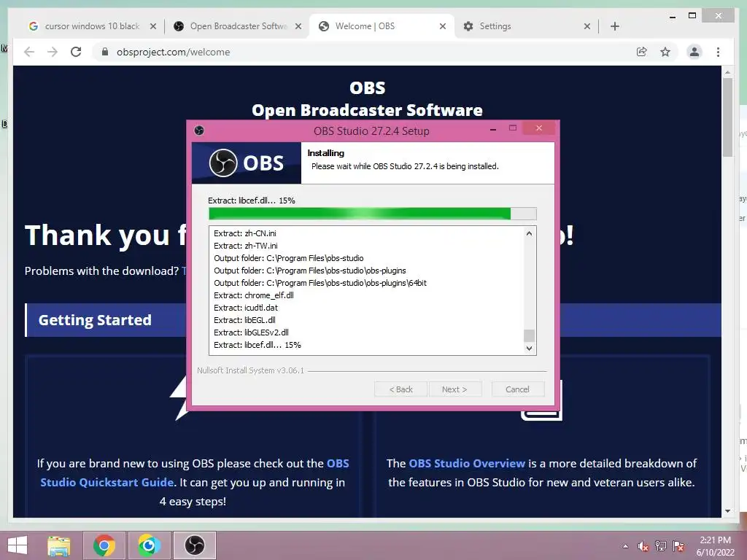Click the 'Getting Started' heading
747x560 pixels.
click(95, 320)
